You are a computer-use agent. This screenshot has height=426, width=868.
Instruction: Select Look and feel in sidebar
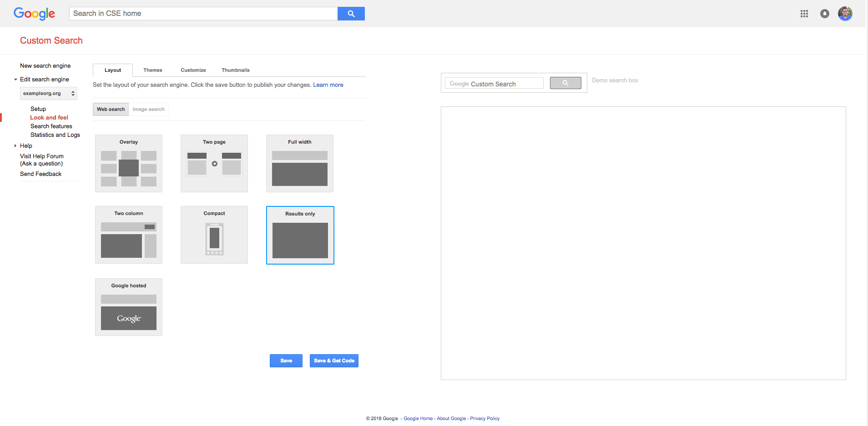point(49,118)
